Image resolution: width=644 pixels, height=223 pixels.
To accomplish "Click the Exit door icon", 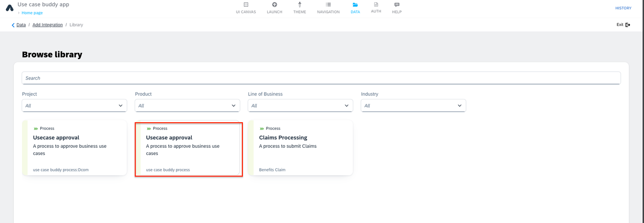I will 628,25.
